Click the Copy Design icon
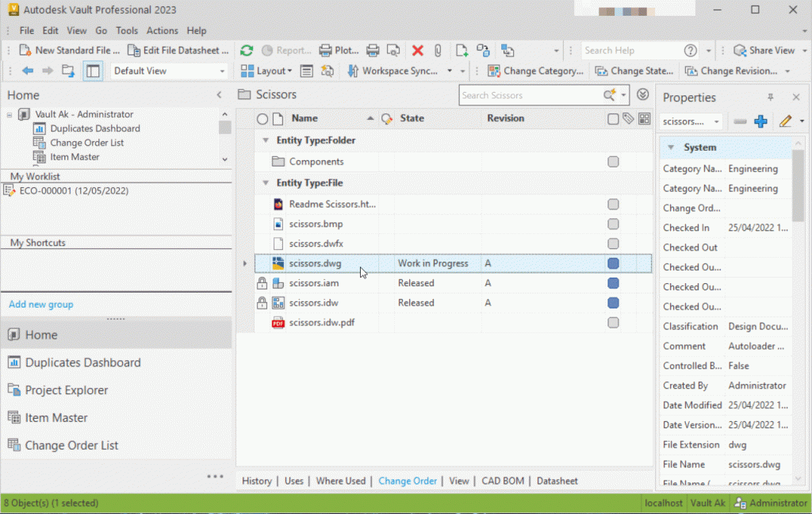 tap(507, 50)
